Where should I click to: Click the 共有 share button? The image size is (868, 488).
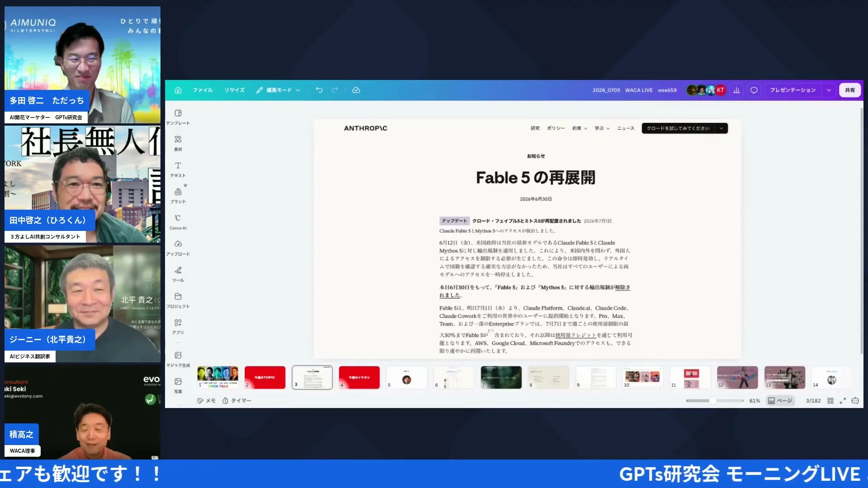850,90
